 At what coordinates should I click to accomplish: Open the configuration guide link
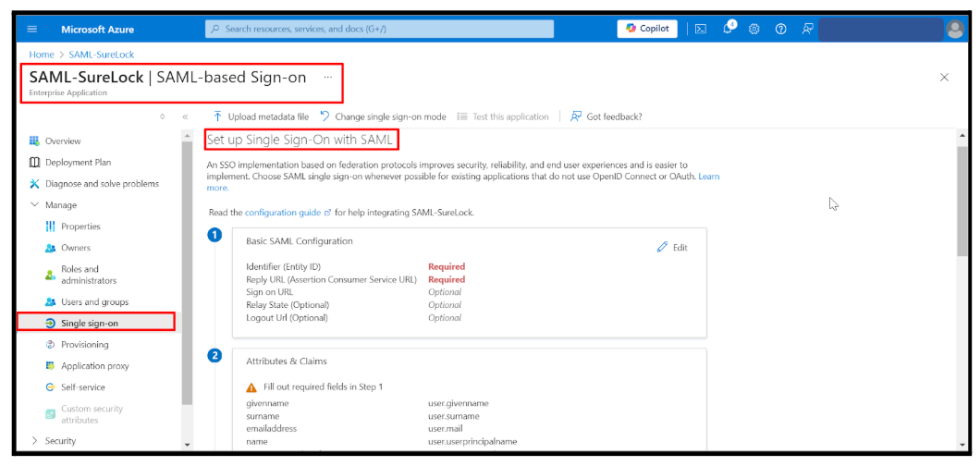click(x=288, y=213)
